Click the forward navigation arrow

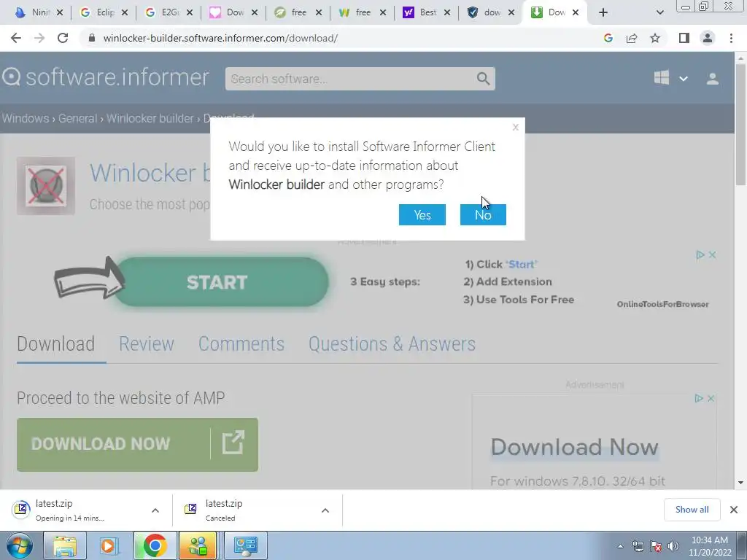tap(39, 38)
